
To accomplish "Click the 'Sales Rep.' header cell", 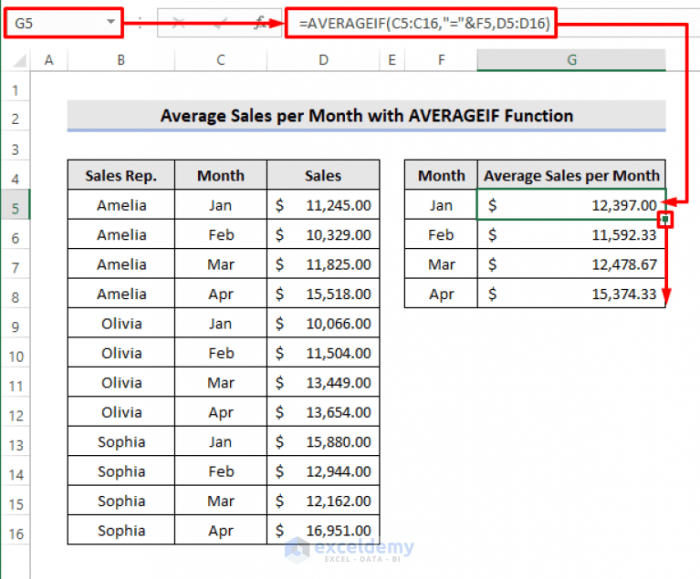I will click(121, 175).
